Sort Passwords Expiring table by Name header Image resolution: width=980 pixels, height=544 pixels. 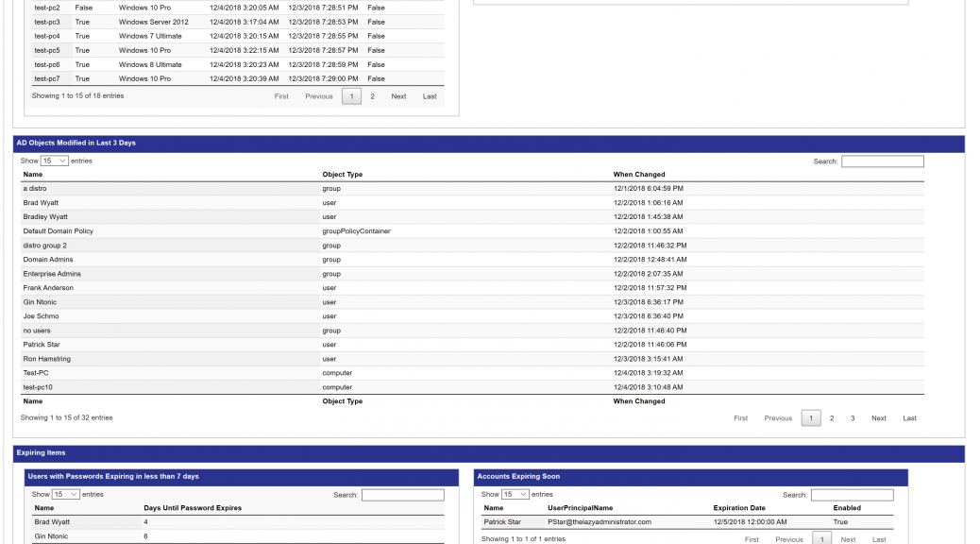44,508
